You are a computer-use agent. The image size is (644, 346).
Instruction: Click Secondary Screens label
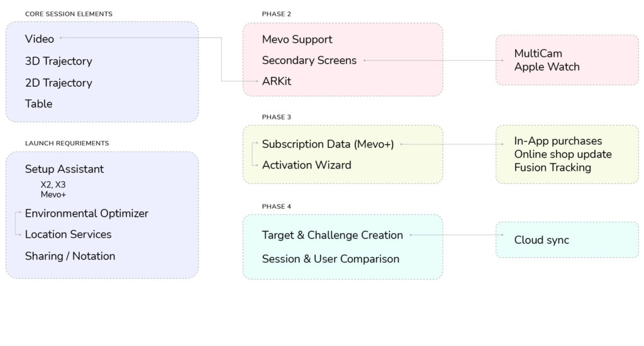(x=309, y=60)
